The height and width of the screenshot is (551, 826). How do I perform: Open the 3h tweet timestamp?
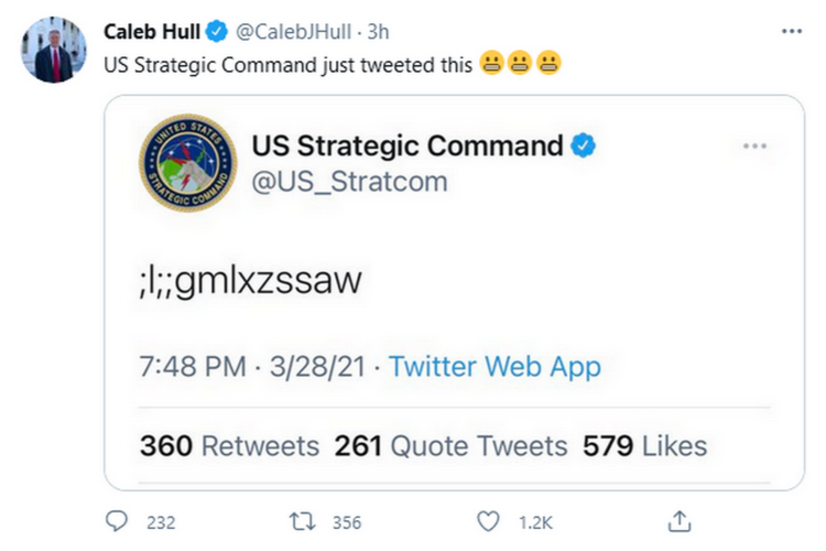pos(378,31)
